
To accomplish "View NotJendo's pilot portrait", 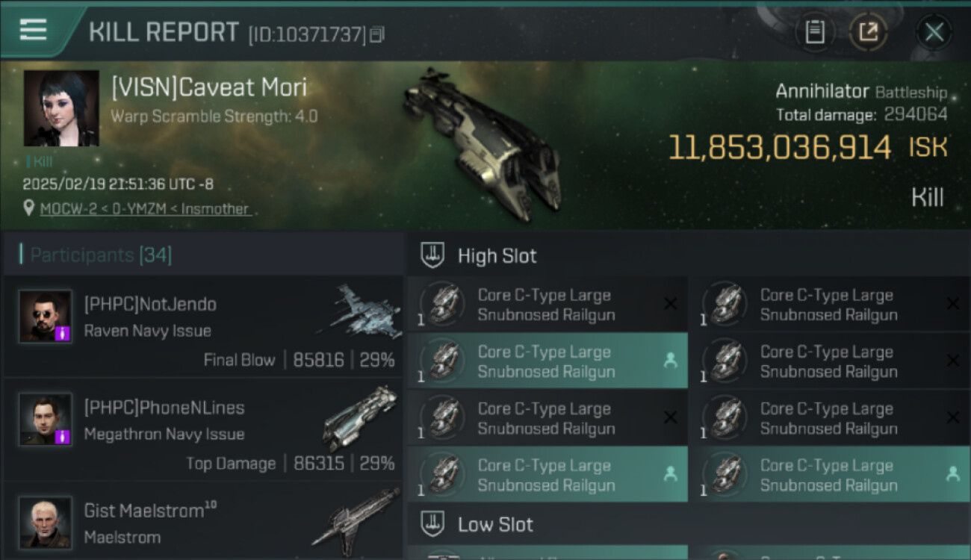I will [x=46, y=316].
